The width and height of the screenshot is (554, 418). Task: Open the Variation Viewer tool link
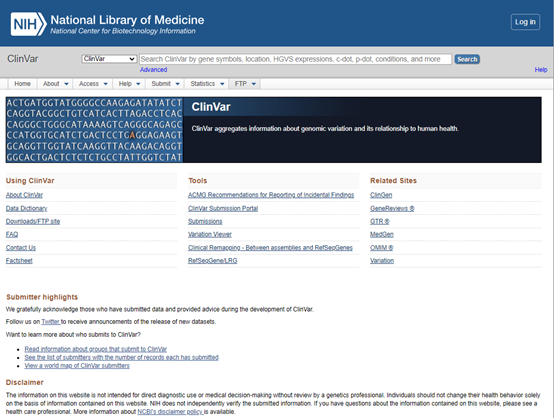coord(210,234)
